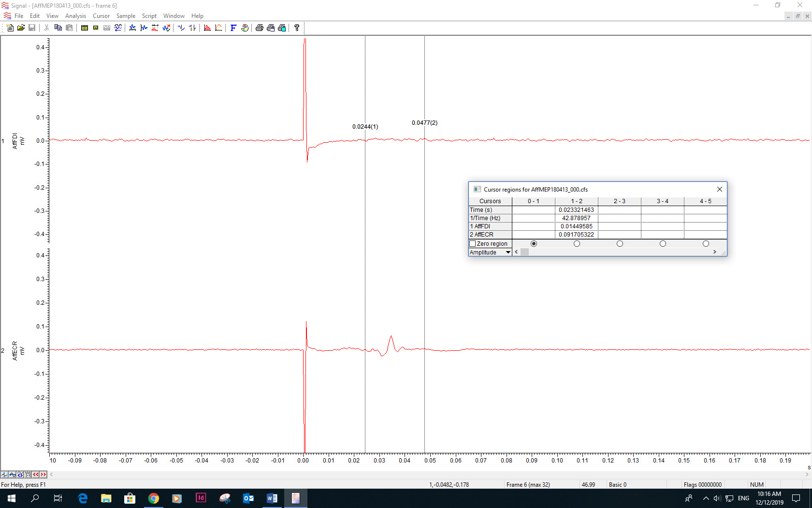Click the red histogram toolbar icon
This screenshot has width=812, height=508.
pyautogui.click(x=207, y=28)
